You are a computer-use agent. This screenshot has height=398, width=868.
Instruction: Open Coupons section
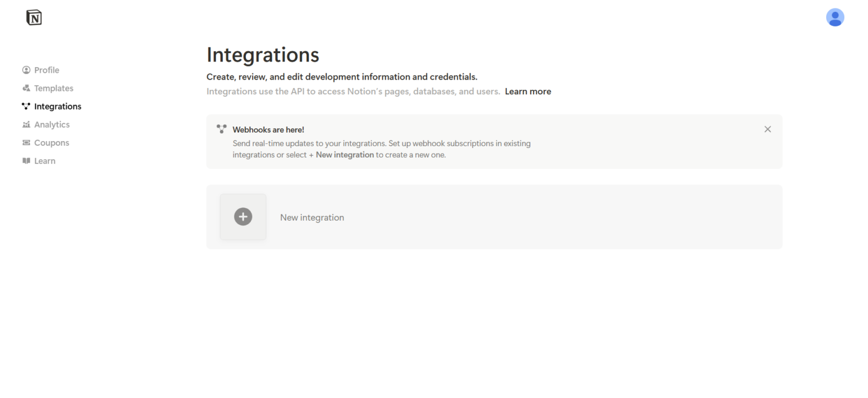pos(46,142)
